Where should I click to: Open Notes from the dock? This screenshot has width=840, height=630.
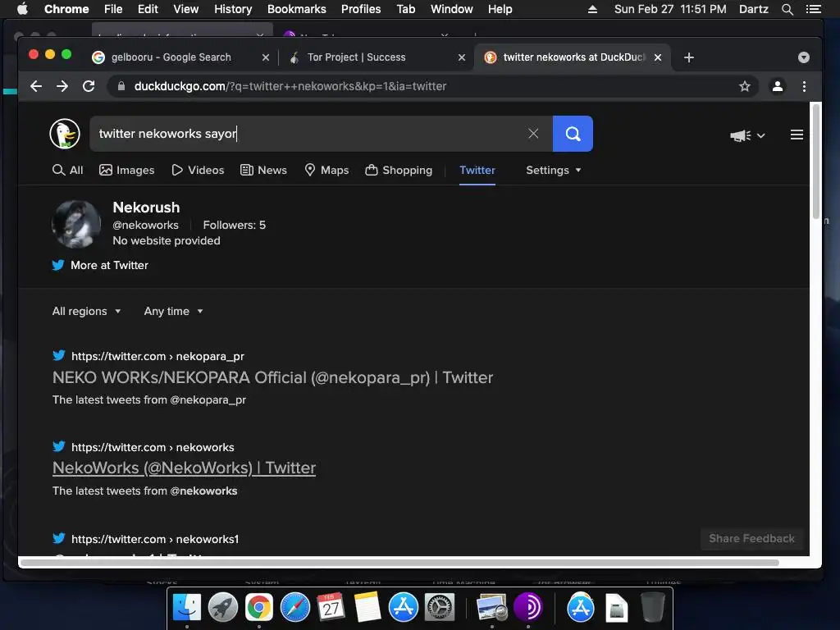(367, 608)
